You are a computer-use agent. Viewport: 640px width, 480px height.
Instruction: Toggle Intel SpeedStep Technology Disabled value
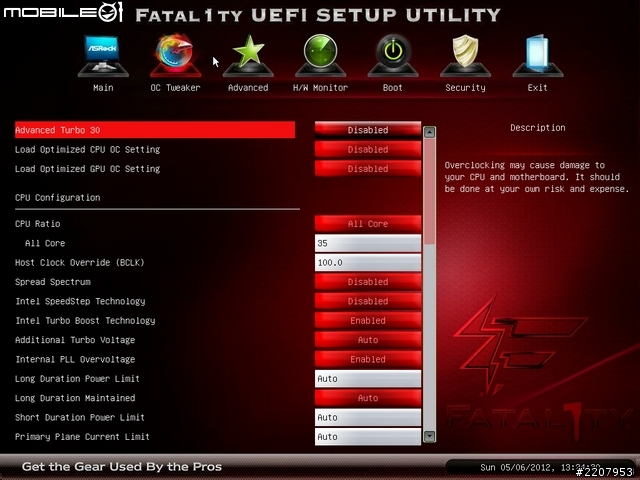coord(368,301)
